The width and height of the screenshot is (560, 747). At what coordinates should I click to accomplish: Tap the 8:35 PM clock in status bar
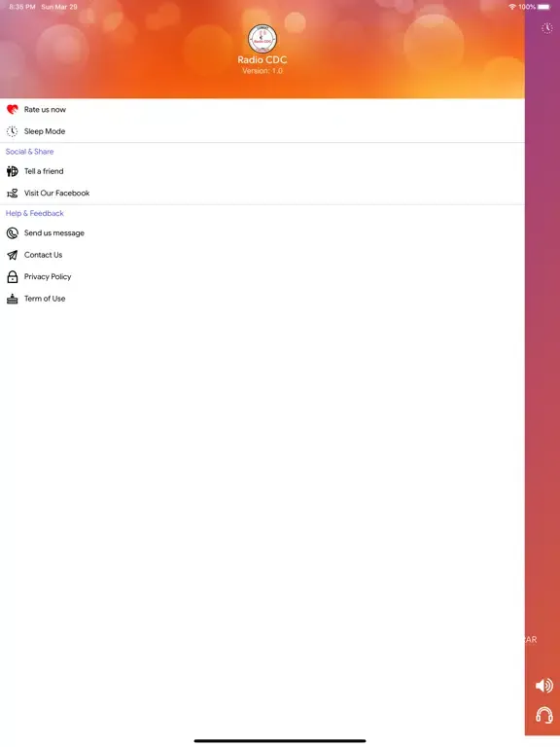tap(22, 7)
